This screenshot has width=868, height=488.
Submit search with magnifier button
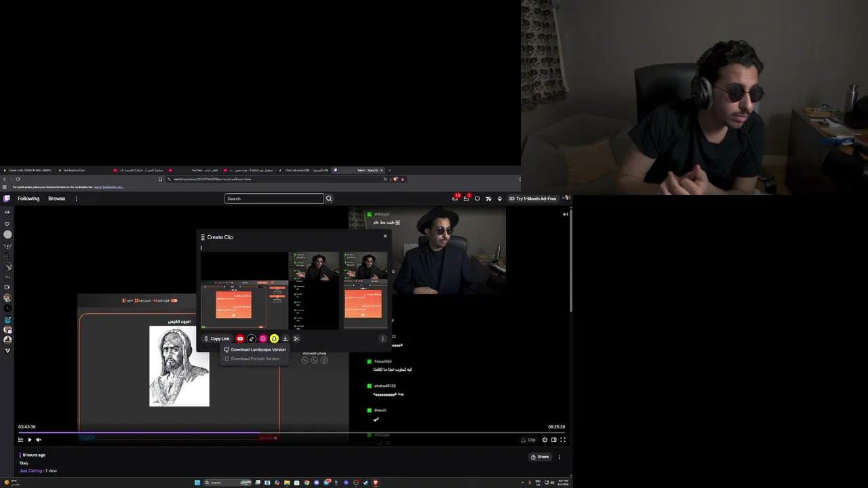coord(329,199)
